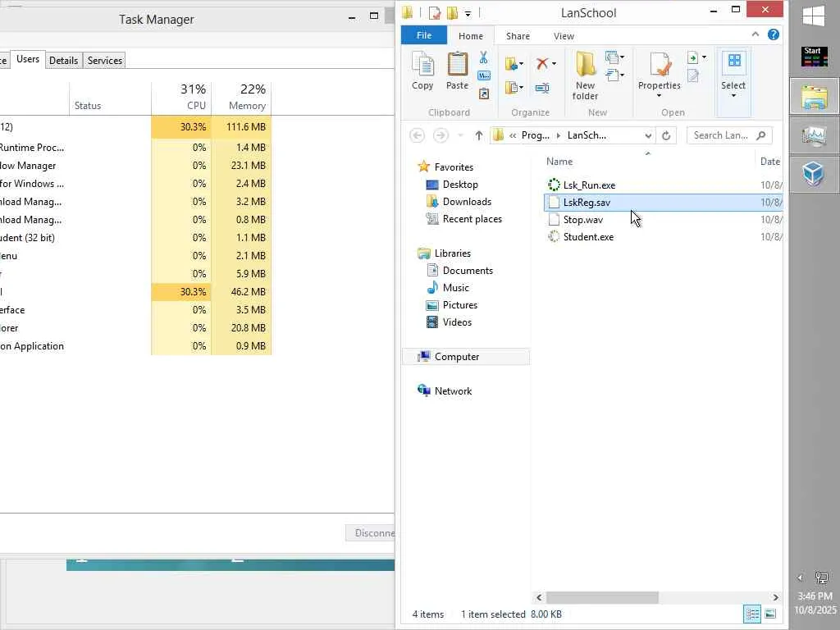Collapse the ribbon with the chevron
The height and width of the screenshot is (630, 840).
click(x=755, y=34)
